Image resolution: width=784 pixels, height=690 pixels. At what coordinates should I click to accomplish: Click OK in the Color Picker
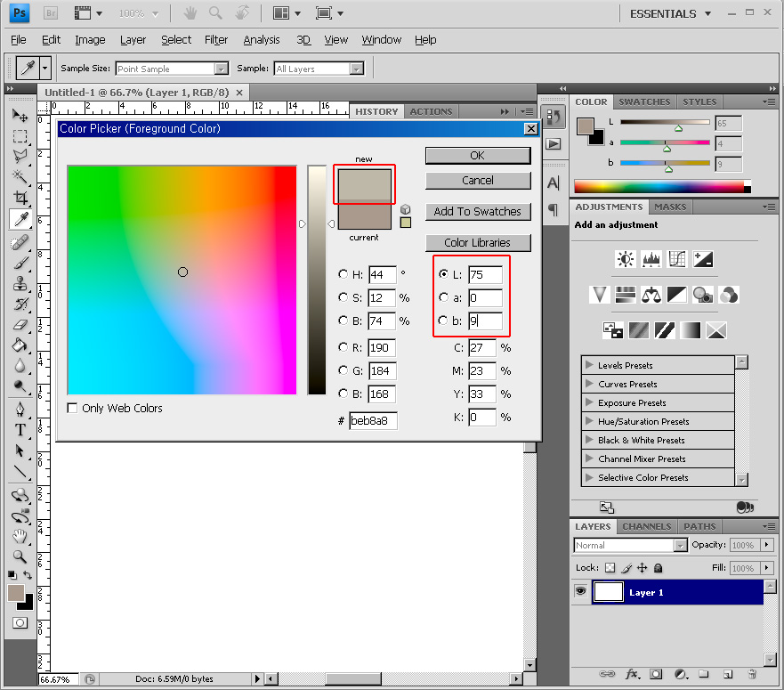(478, 156)
